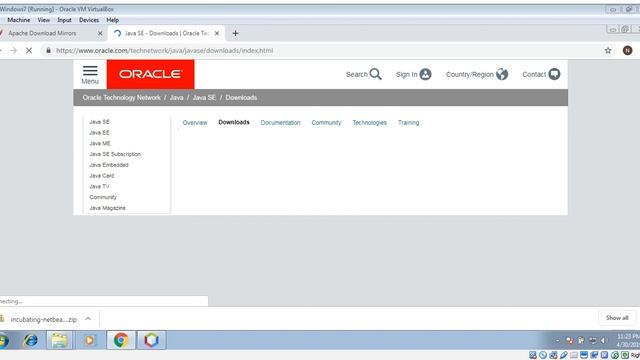This screenshot has width=640, height=360.
Task: Open Internet Explorer from taskbar
Action: click(31, 340)
